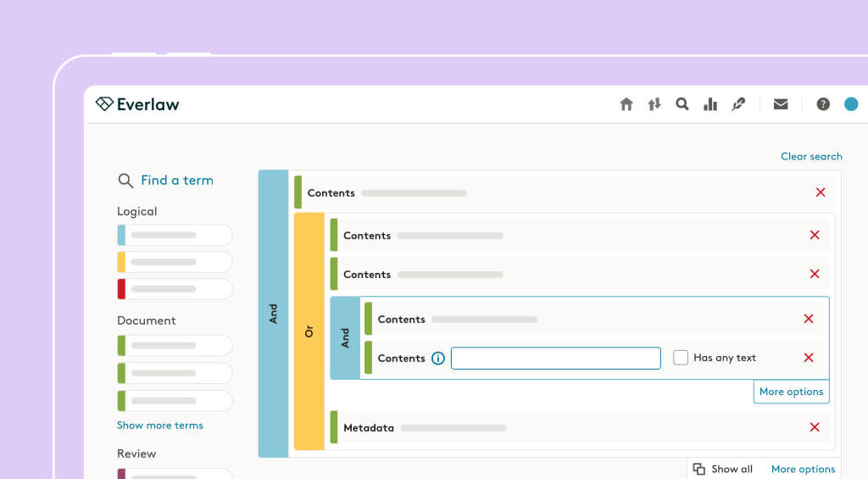
Task: Click the Contents text input field
Action: coord(556,359)
